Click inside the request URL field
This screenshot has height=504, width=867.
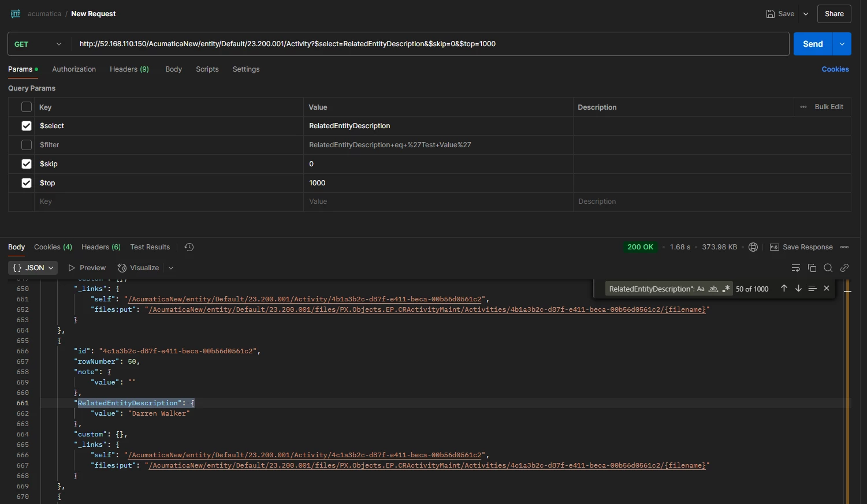point(404,43)
